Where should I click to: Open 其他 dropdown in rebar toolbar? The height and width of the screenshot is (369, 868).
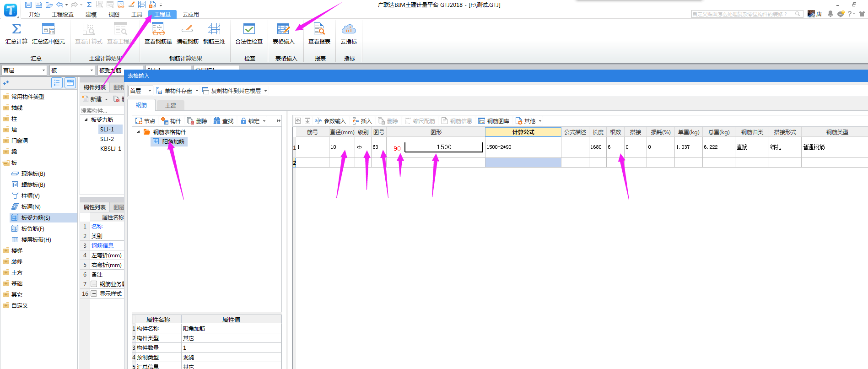(x=528, y=121)
